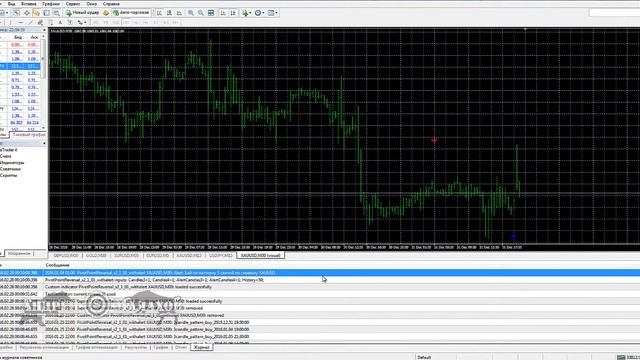Click the Аск column header
The height and width of the screenshot is (360, 640).
point(33,37)
